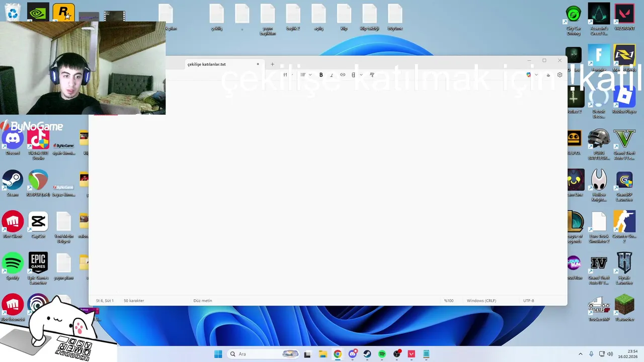The height and width of the screenshot is (362, 644).
Task: Select the Grand Theft Auto V desktop icon
Action: tap(624, 144)
